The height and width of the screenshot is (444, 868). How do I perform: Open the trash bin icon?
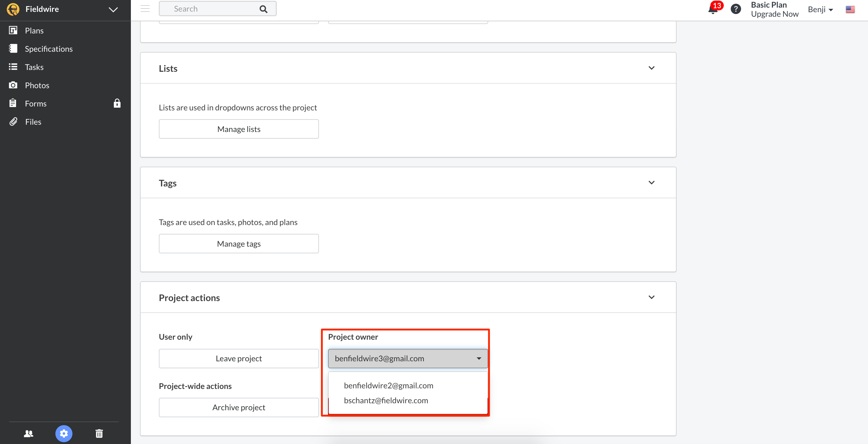pos(99,433)
